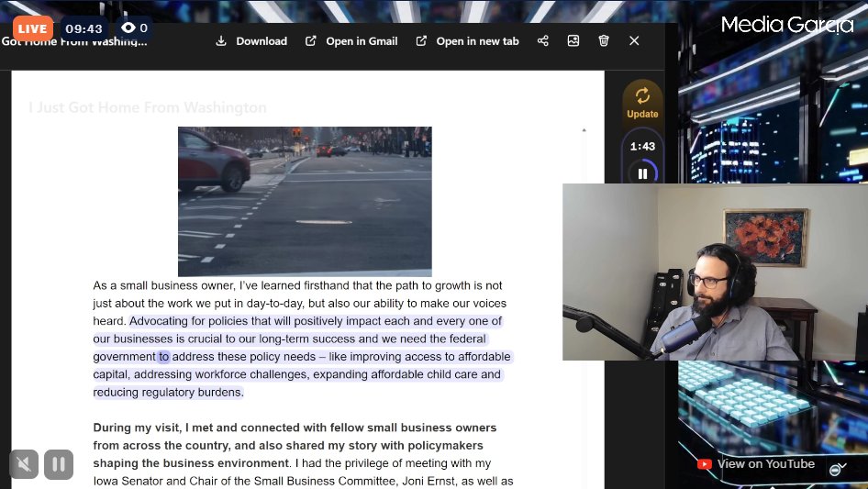Pause the 1:43 timer
The height and width of the screenshot is (489, 868).
click(642, 174)
